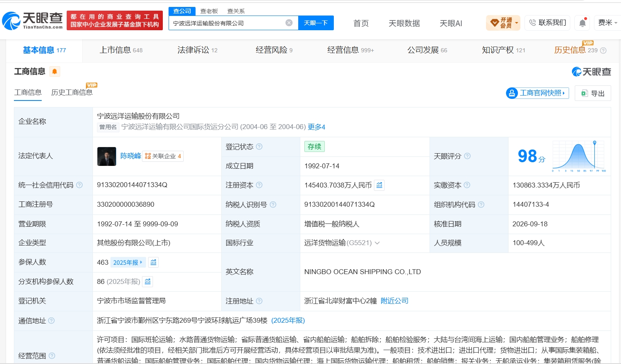621x364 pixels.
Task: Click the English name NINGBO OCEAN SHIPPING CO.,LTD
Action: pyautogui.click(x=362, y=272)
